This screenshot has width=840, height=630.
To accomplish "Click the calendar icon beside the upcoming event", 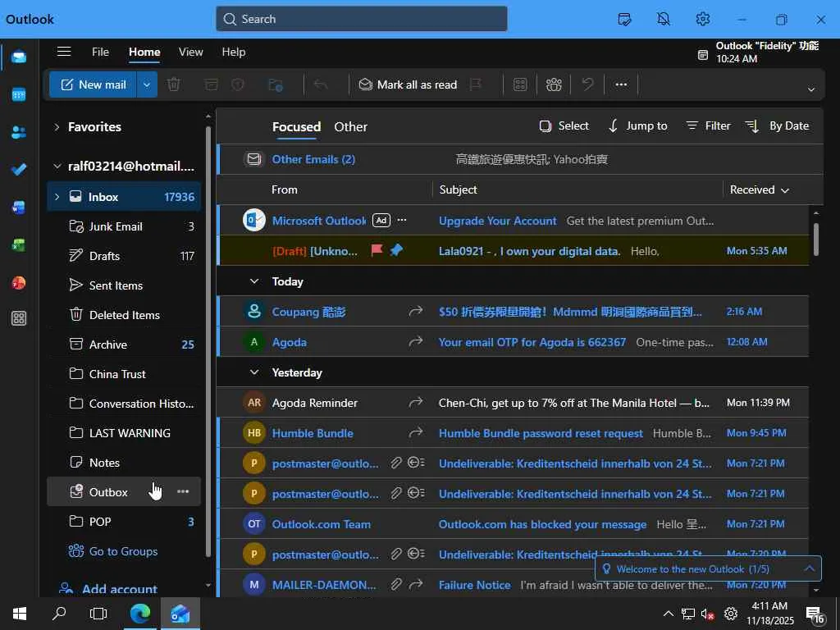I will [x=703, y=55].
